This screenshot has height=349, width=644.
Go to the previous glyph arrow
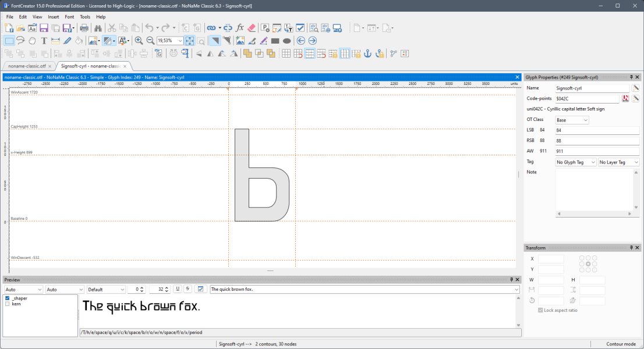pos(300,41)
